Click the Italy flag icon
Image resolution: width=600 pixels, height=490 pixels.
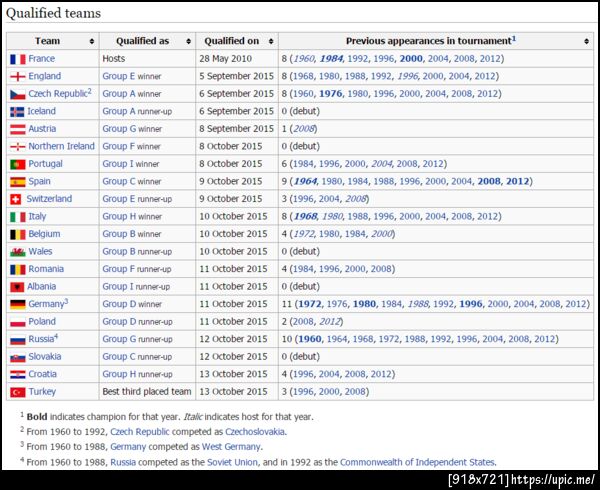(18, 217)
